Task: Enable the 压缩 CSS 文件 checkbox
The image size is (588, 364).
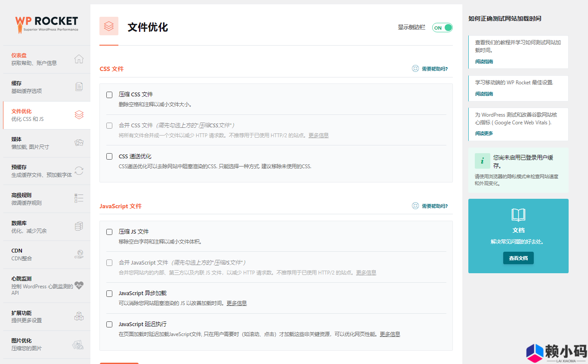Action: pos(109,95)
